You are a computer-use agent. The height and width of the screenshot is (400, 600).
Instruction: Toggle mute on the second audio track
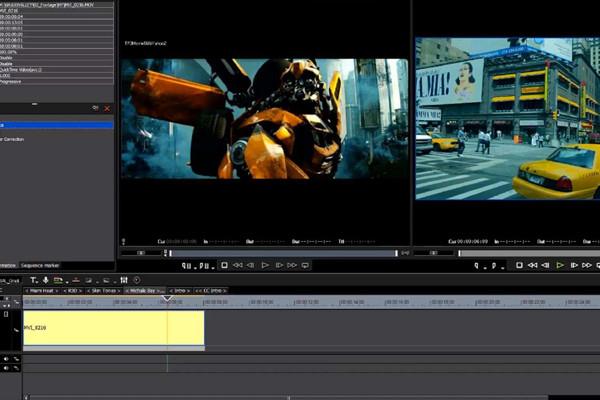click(x=5, y=368)
